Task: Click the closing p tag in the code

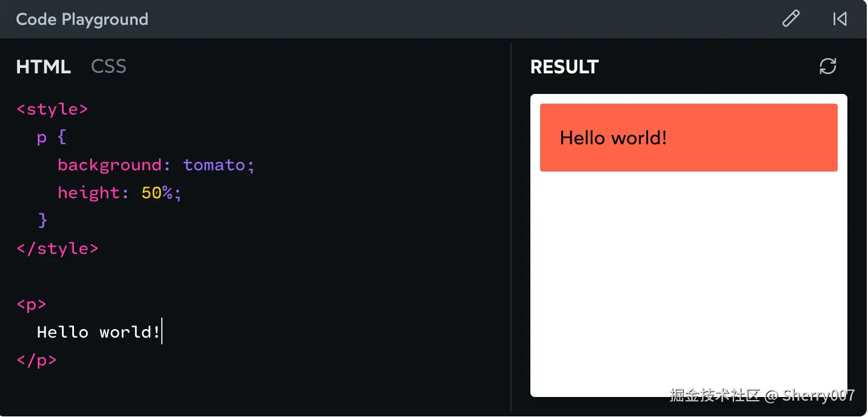Action: 36,360
